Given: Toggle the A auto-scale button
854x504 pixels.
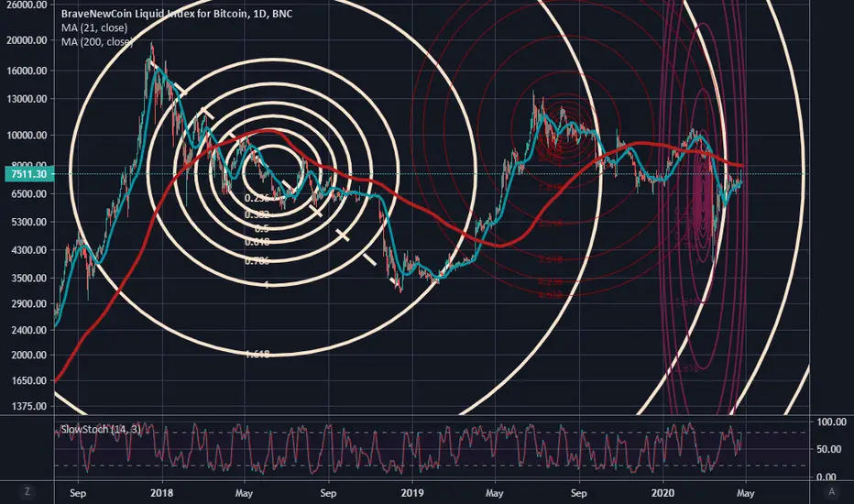Looking at the screenshot, I should pyautogui.click(x=832, y=492).
